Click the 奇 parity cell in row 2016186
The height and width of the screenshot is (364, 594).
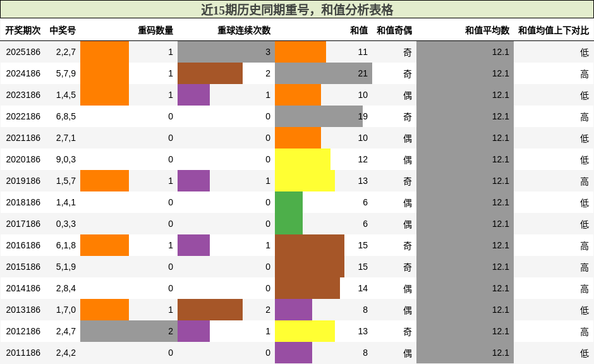click(407, 245)
